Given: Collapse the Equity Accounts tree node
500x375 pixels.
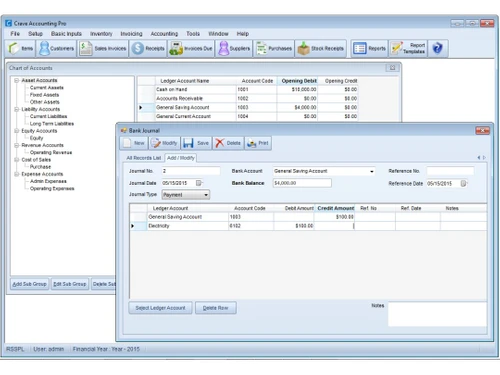Looking at the screenshot, I should (16, 131).
